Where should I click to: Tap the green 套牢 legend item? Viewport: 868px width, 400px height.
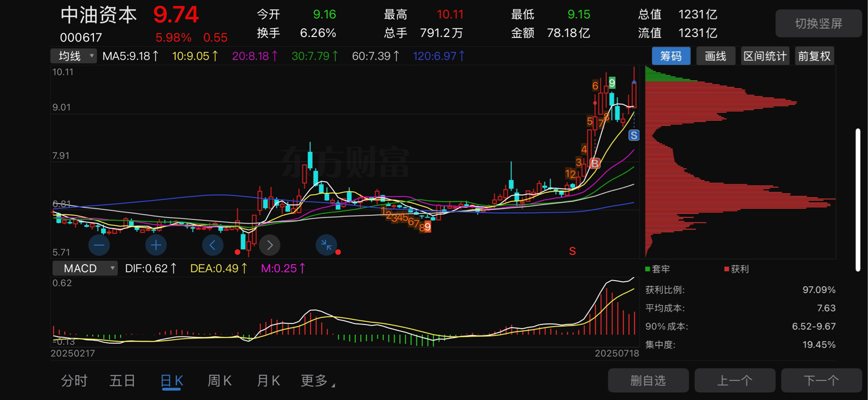pyautogui.click(x=657, y=269)
